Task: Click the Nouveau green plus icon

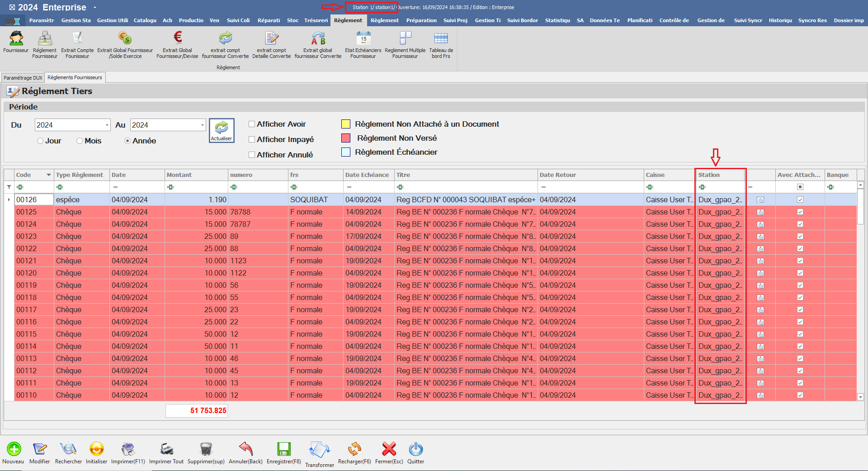Action: 14,449
